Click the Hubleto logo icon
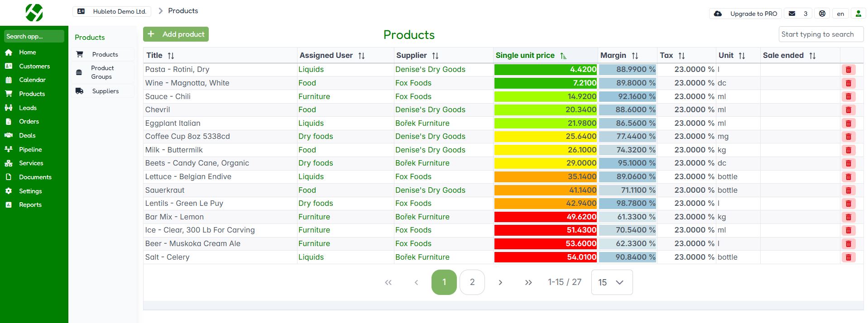The height and width of the screenshot is (323, 868). [x=34, y=13]
